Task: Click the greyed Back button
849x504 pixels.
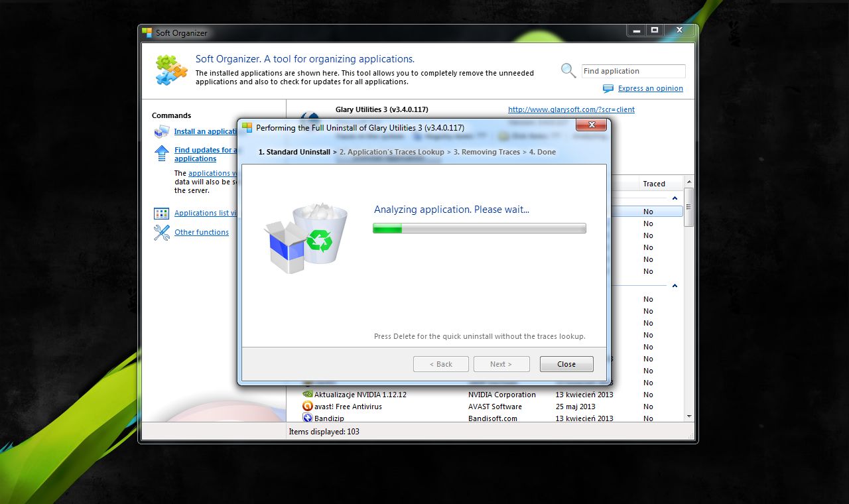Action: (441, 364)
